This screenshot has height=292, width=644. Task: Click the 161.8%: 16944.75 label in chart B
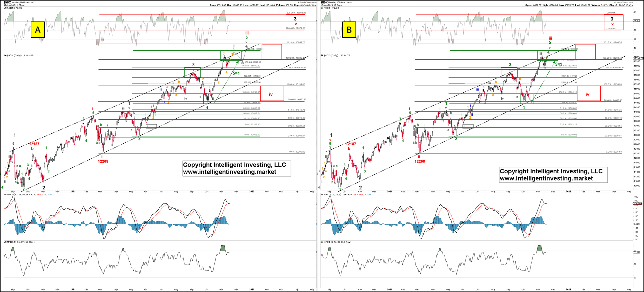coord(613,42)
